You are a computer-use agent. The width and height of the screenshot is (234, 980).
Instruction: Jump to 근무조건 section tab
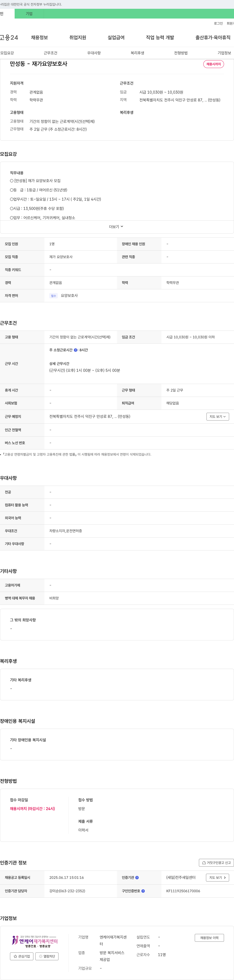pos(50,53)
